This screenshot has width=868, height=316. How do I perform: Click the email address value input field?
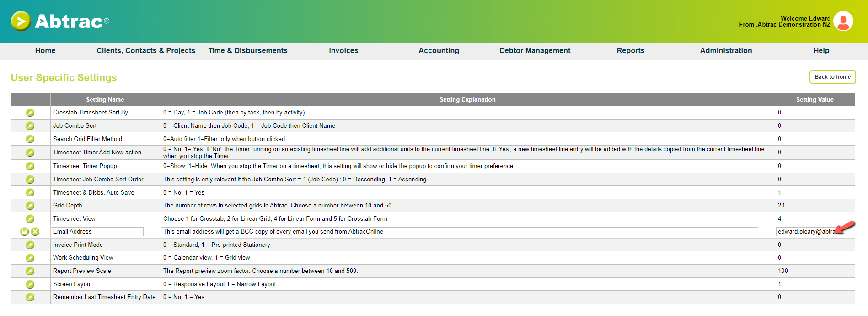[x=808, y=232]
